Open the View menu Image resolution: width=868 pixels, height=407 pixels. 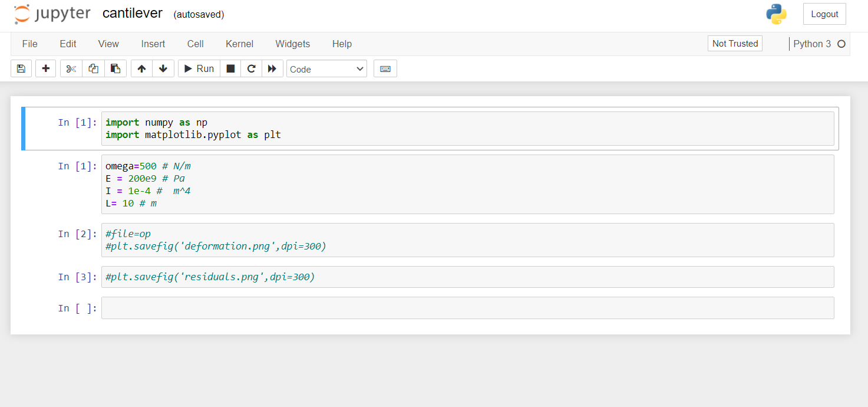tap(108, 44)
